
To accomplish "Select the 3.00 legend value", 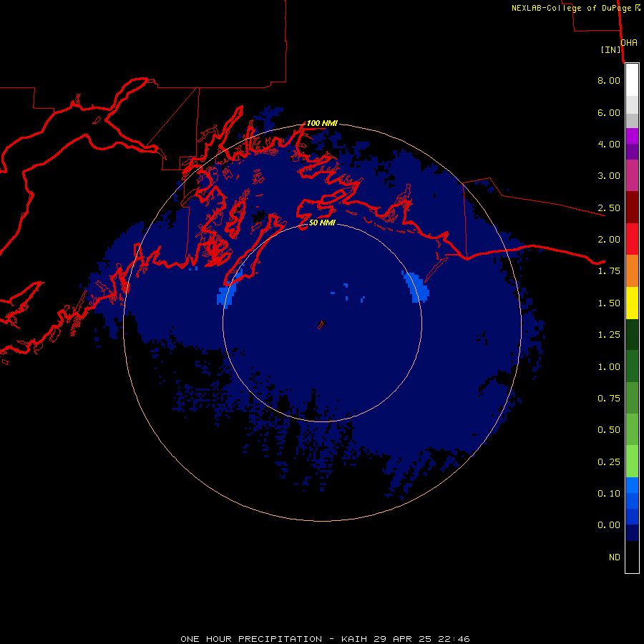I will pyautogui.click(x=609, y=176).
